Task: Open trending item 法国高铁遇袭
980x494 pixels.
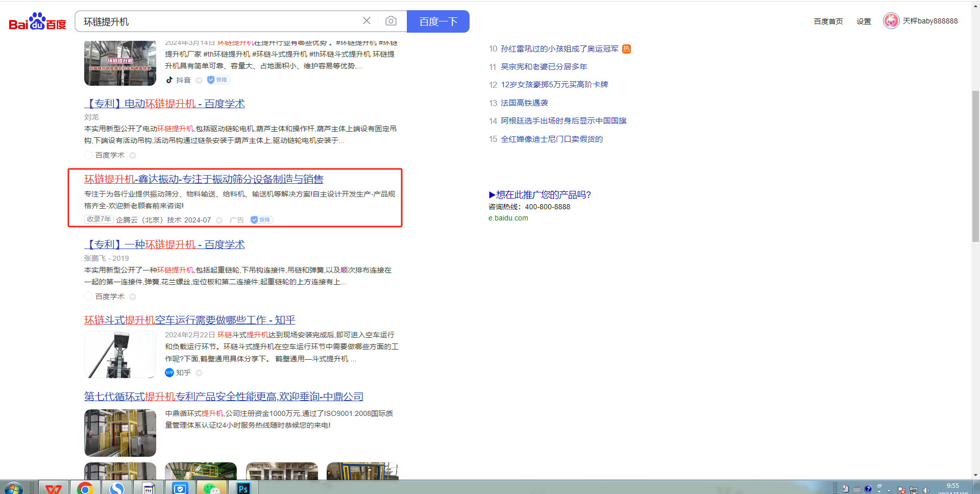Action: [524, 103]
